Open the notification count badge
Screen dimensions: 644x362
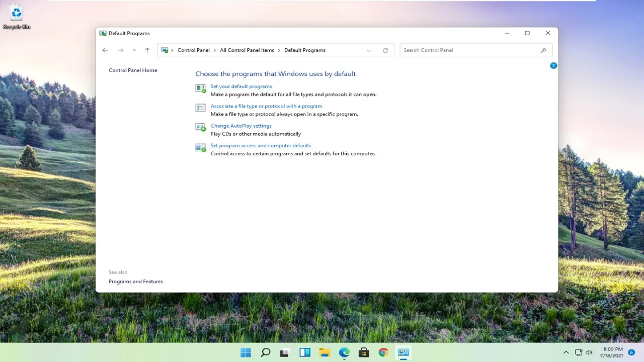coord(631,352)
